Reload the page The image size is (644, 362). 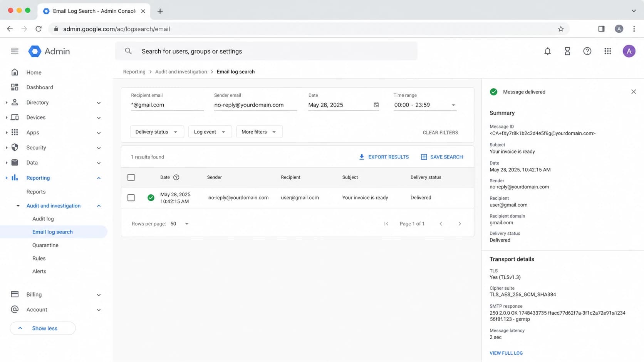39,29
